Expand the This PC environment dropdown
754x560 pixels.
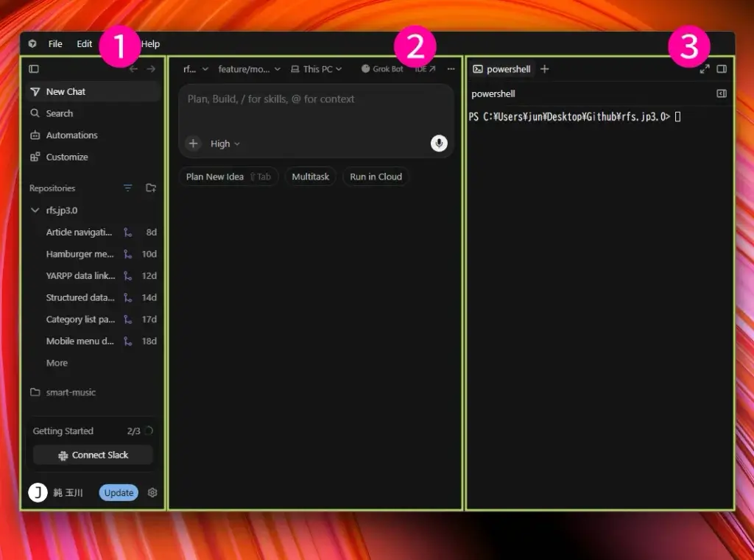point(316,68)
